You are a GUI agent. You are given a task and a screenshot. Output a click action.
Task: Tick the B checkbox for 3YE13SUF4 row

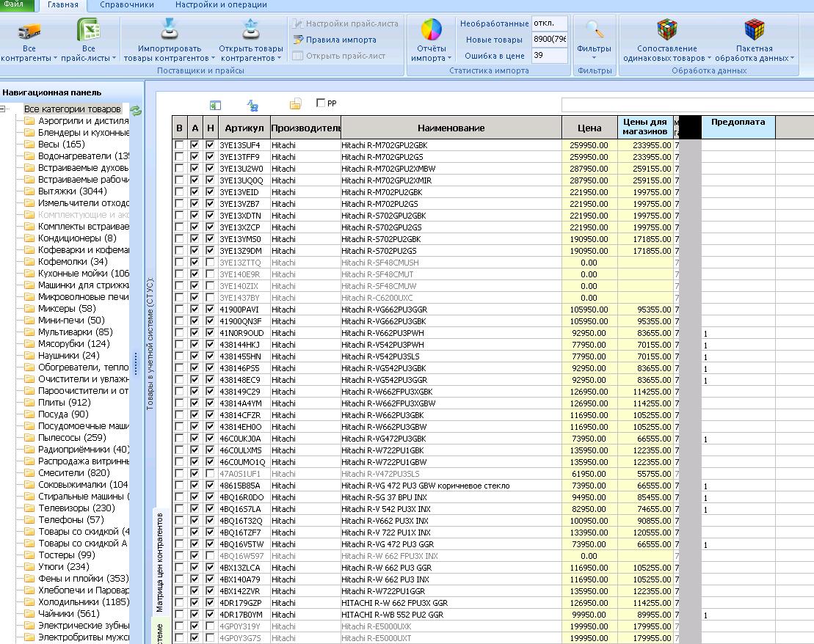click(x=179, y=144)
